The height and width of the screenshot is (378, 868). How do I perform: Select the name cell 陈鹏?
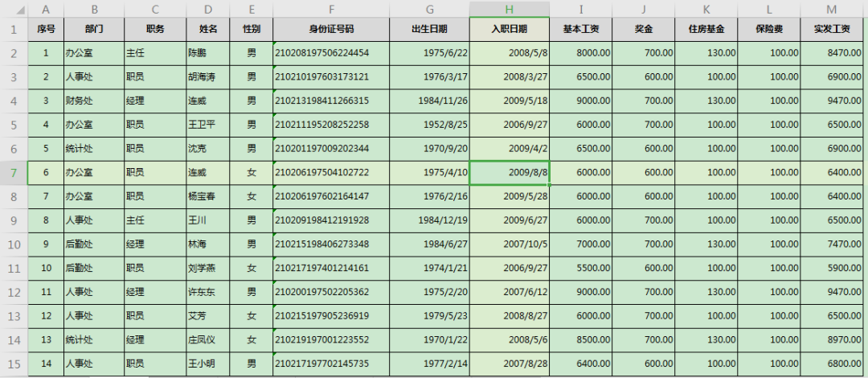click(208, 53)
